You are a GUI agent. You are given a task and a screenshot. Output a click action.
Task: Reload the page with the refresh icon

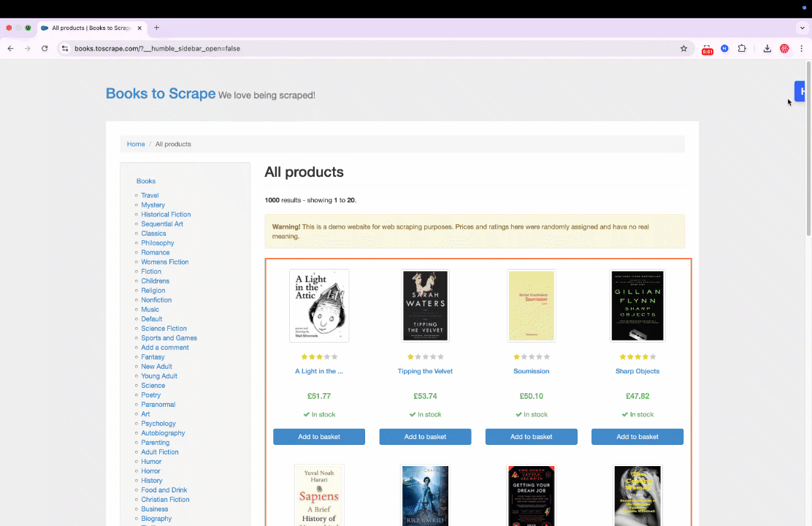[x=45, y=48]
